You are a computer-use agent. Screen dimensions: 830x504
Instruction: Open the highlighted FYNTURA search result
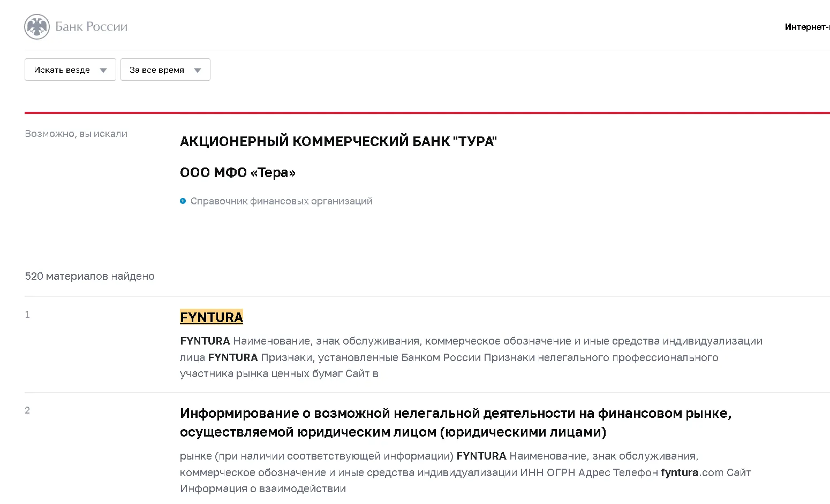click(x=212, y=317)
